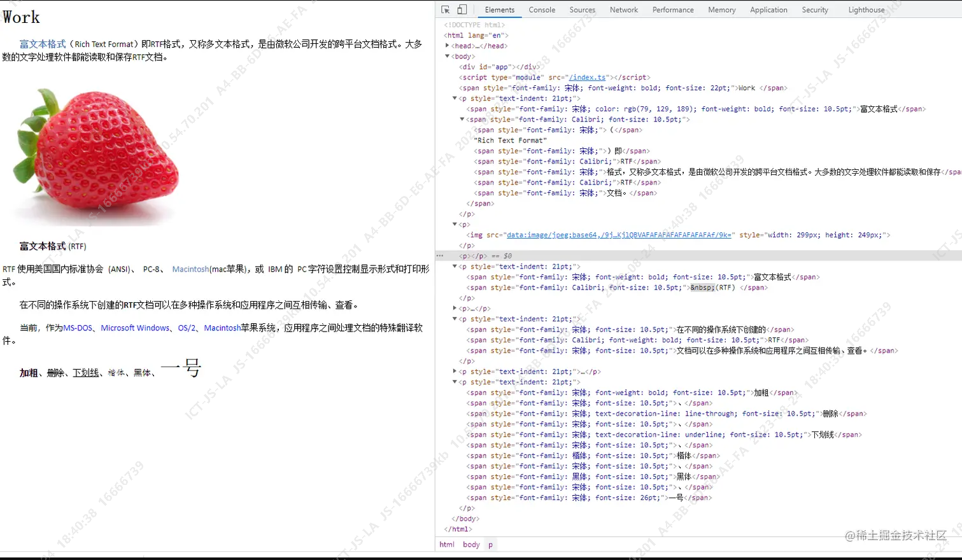Click the underlined 下划线 text on the page
Screen dimensions: 962x560
point(86,373)
